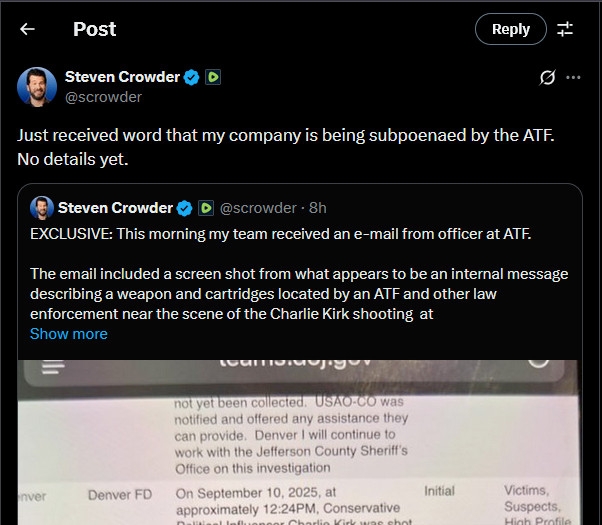This screenshot has height=525, width=602.
Task: Click the quoted post's green affiliate badge
Action: coord(205,208)
